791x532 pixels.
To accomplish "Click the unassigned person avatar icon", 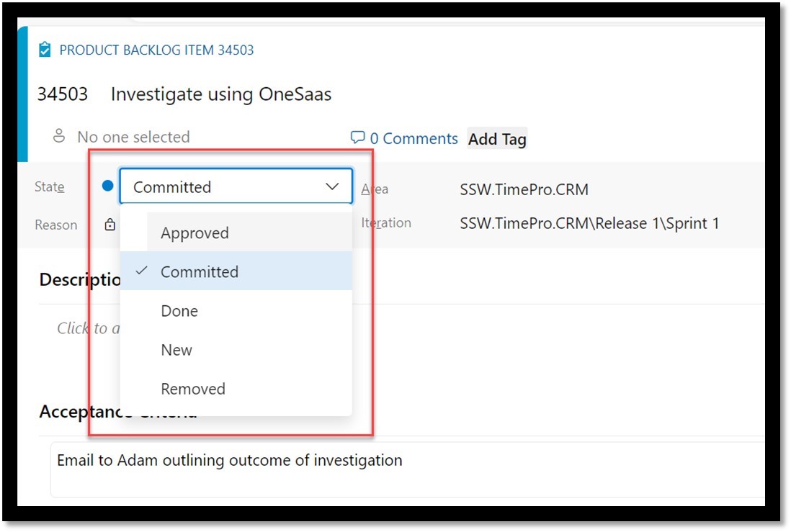I will pos(59,136).
